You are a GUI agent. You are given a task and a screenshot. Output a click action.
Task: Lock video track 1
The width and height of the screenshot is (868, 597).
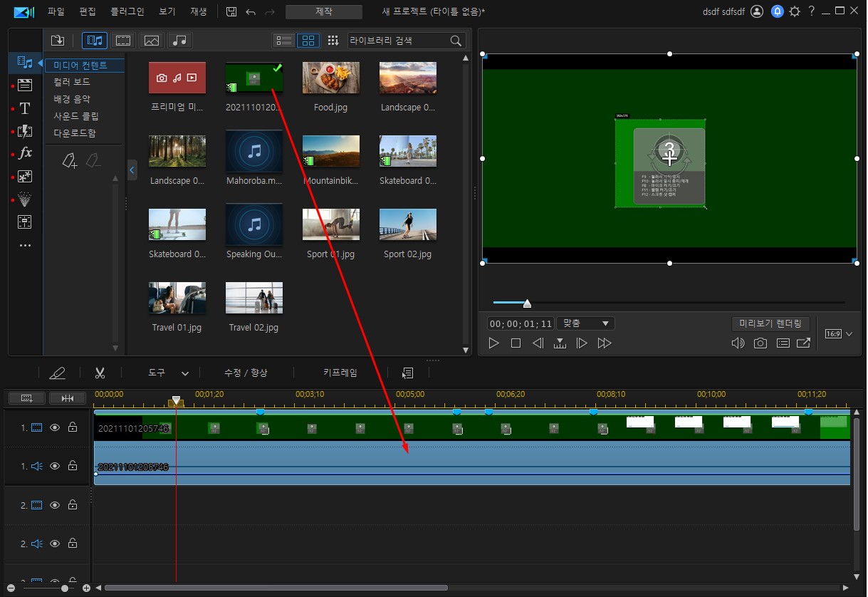[x=73, y=427]
